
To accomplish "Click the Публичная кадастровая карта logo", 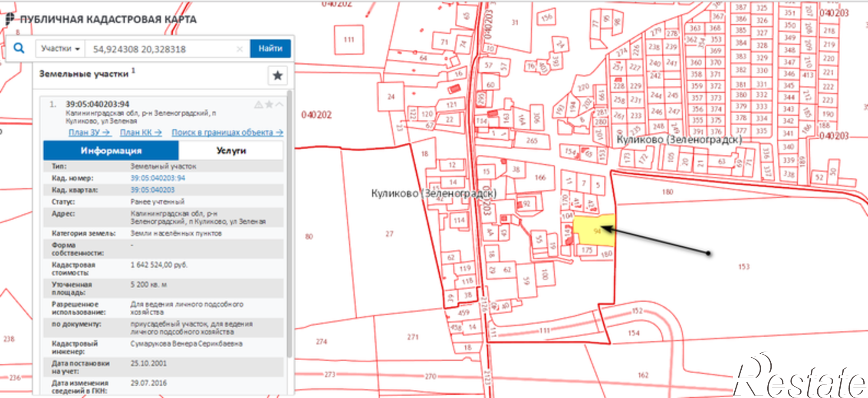I will tap(101, 19).
